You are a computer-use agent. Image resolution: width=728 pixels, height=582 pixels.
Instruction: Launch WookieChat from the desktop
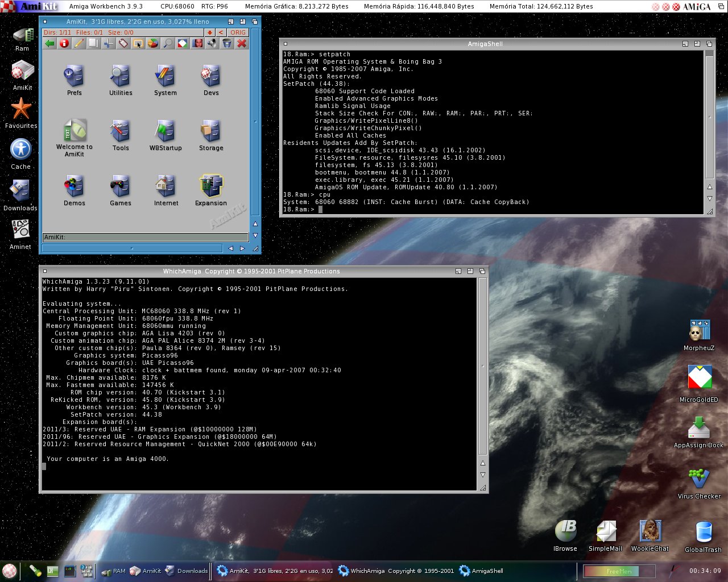(x=650, y=535)
